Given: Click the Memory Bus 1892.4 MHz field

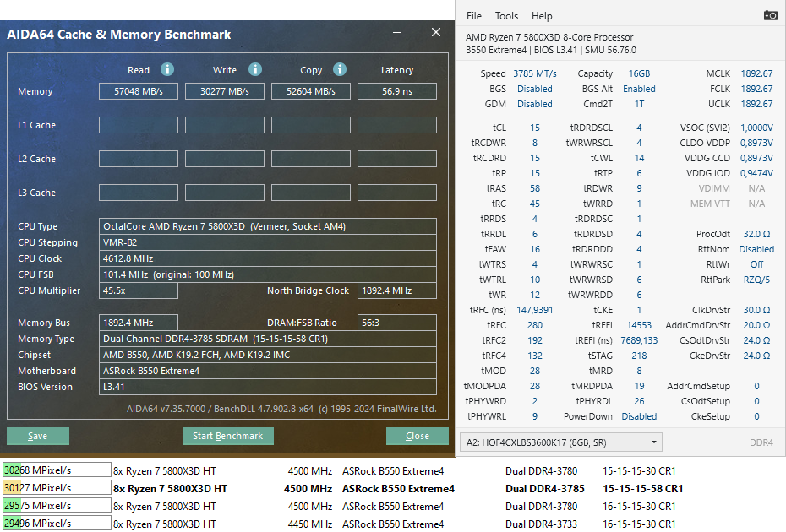Looking at the screenshot, I should tap(139, 323).
